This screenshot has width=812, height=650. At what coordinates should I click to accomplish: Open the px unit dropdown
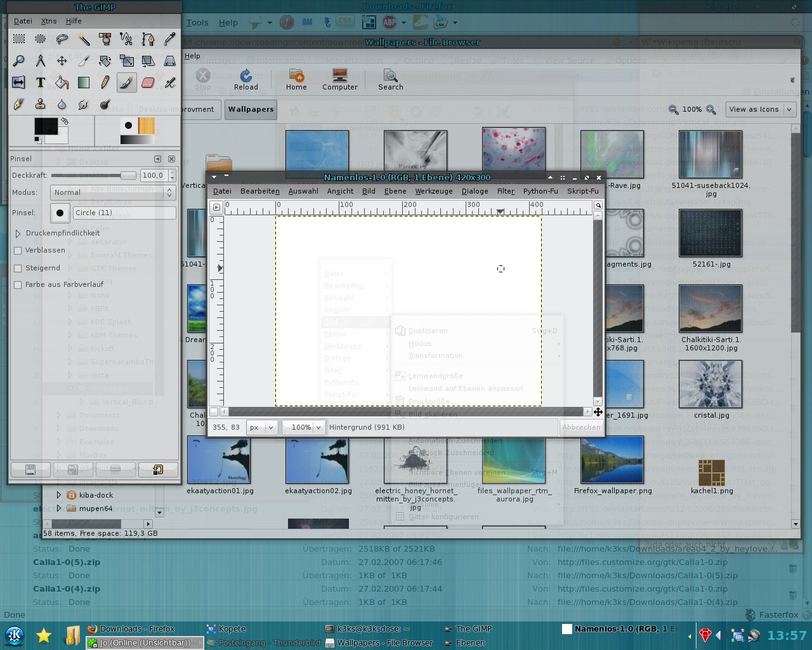click(262, 427)
